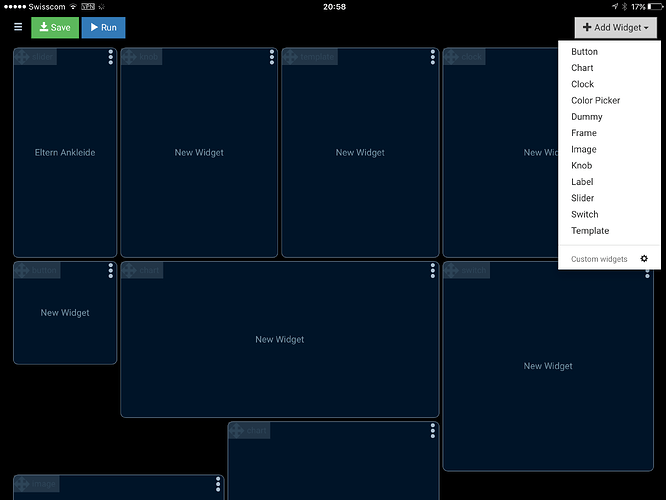Tap the Wi-Fi icon in status bar
Viewport: 666px width, 500px height.
tap(73, 6)
